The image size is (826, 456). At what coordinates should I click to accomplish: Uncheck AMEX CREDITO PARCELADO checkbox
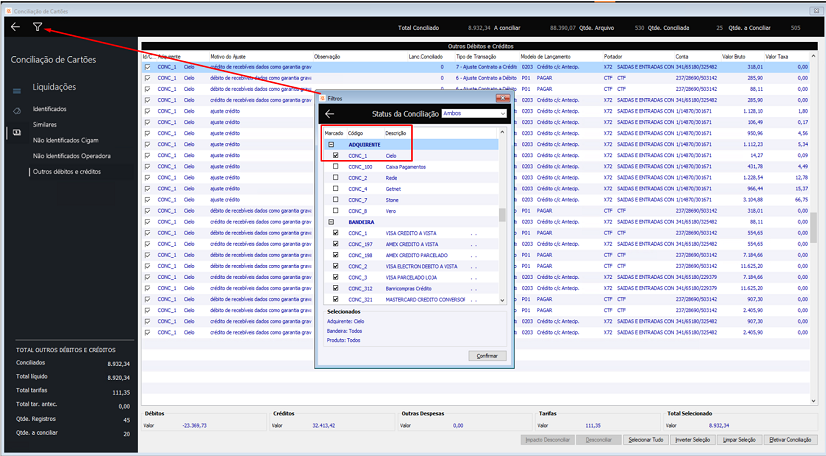click(x=336, y=255)
